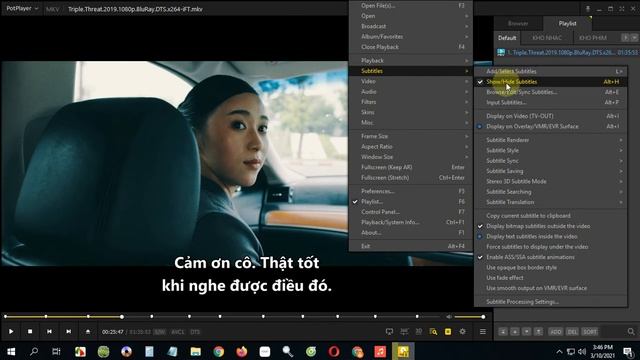Click Subtitle Processing Settings...
The image size is (640, 360).
click(550, 302)
